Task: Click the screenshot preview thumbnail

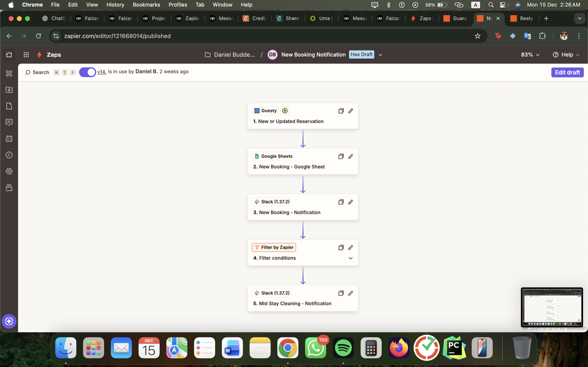Action: [x=552, y=307]
